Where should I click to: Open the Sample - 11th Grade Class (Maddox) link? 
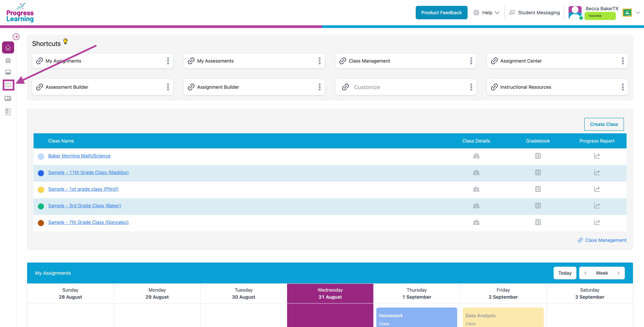[x=89, y=173]
